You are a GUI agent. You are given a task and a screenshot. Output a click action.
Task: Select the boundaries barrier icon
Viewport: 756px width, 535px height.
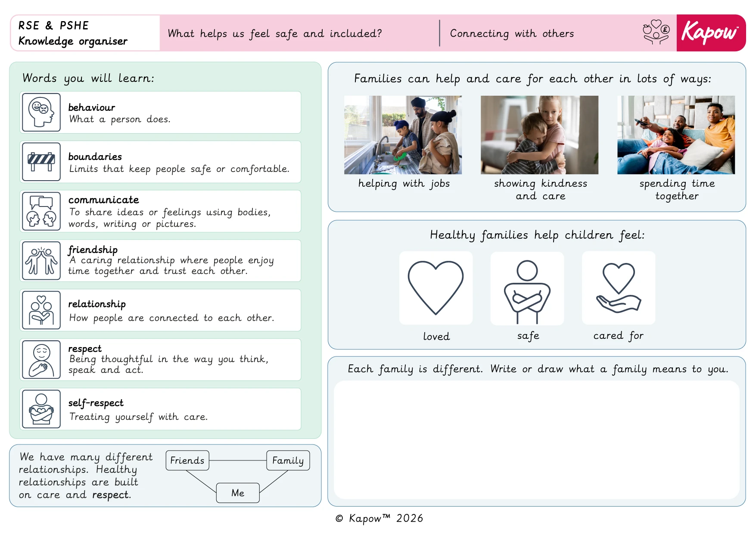[41, 162]
